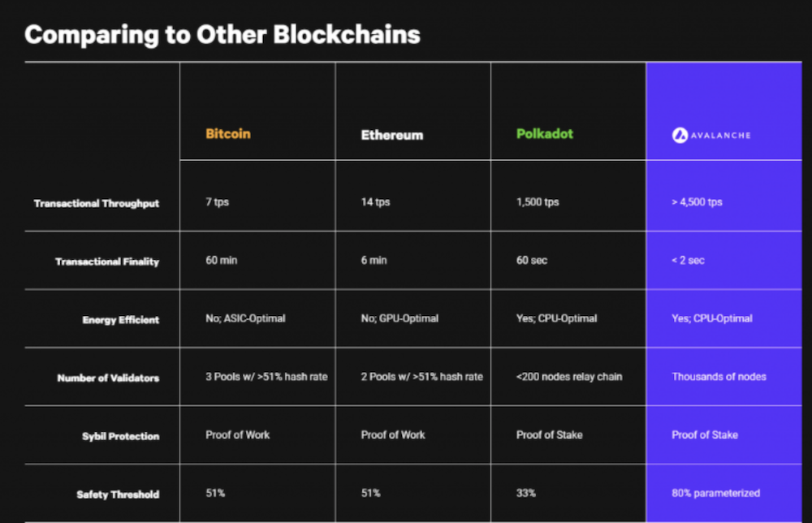The width and height of the screenshot is (812, 523).
Task: Click the '> 4,500 tps' Avalanche cell
Action: 697,202
